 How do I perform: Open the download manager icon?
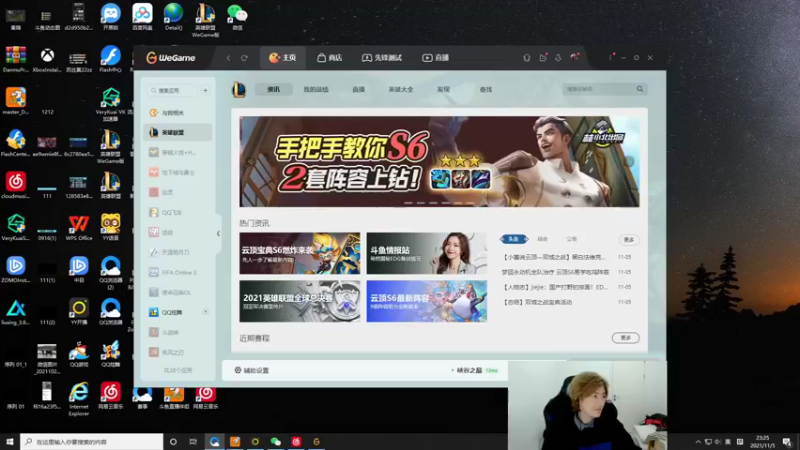[558, 58]
